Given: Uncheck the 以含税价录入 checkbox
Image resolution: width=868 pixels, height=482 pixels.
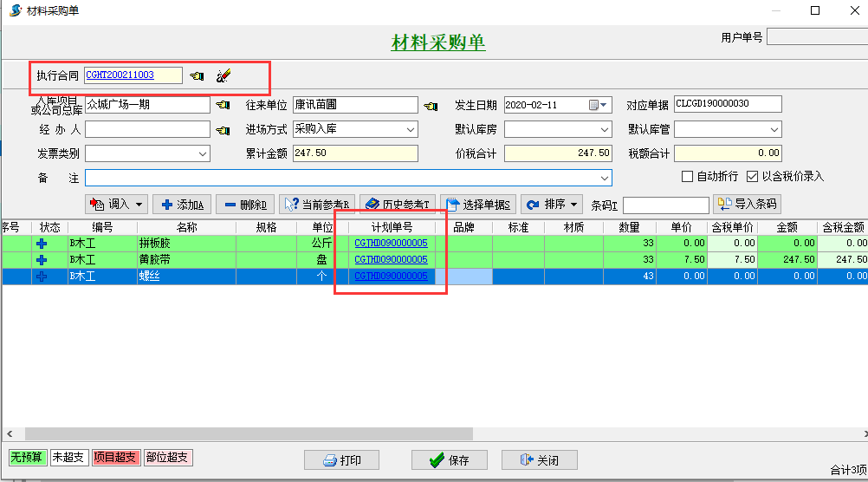Looking at the screenshot, I should [752, 177].
